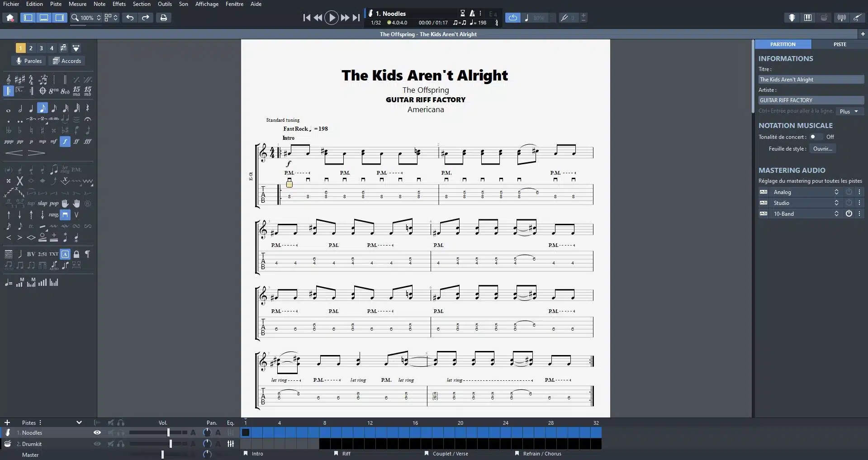Open the line-in guitar cable icon
Viewport: 868px width, 460px height.
pyautogui.click(x=857, y=18)
